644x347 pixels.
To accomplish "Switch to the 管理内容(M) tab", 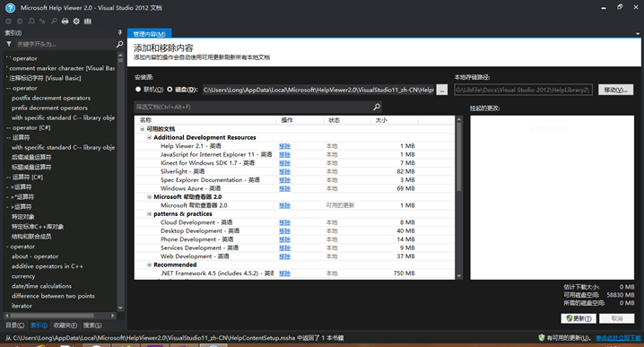I will pos(150,34).
